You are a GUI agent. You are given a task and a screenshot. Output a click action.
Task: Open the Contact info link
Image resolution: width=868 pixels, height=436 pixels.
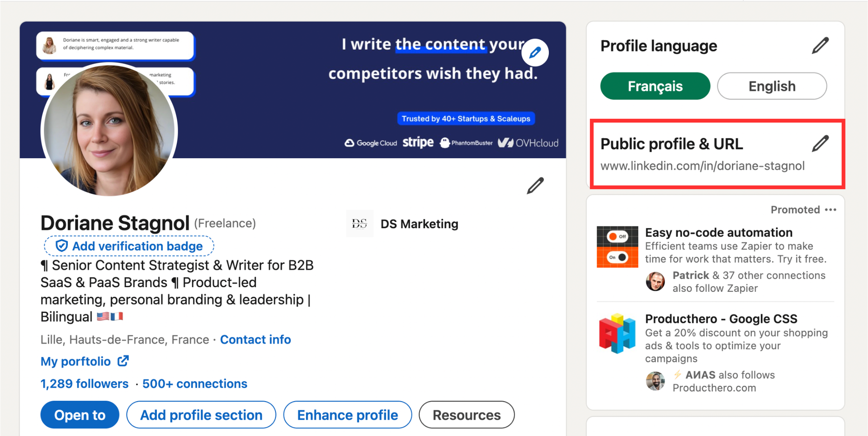[x=255, y=340]
